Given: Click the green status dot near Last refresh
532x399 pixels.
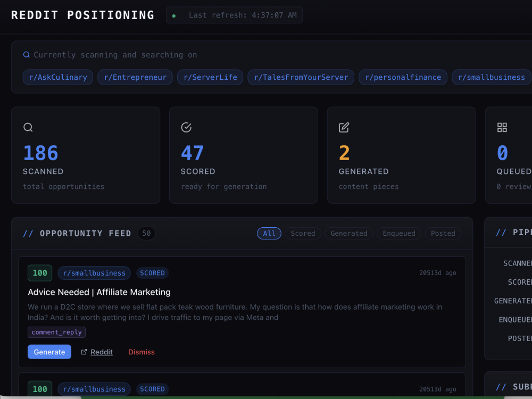Looking at the screenshot, I should [174, 15].
